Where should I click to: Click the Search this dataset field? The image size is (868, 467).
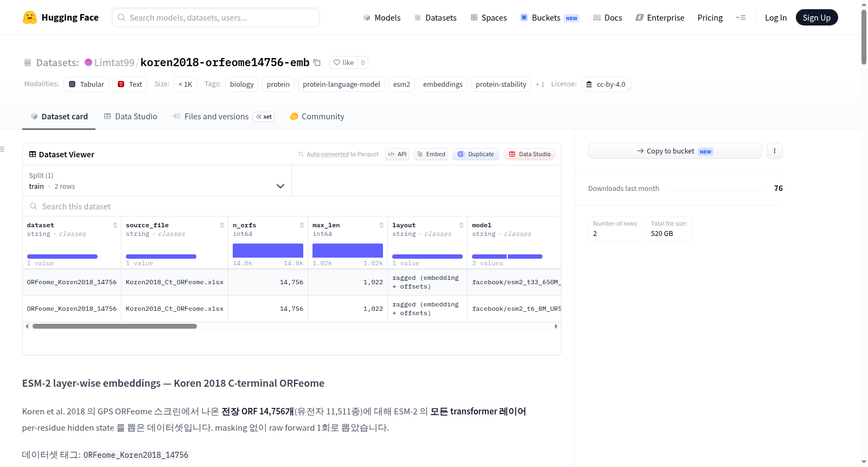pos(292,207)
